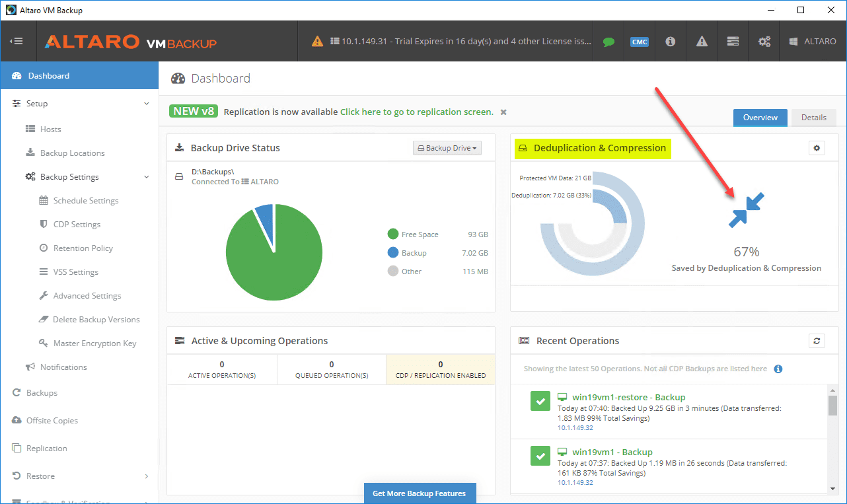Viewport: 847px width, 504px height.
Task: Open Deduplication & Compression gear settings
Action: [817, 148]
